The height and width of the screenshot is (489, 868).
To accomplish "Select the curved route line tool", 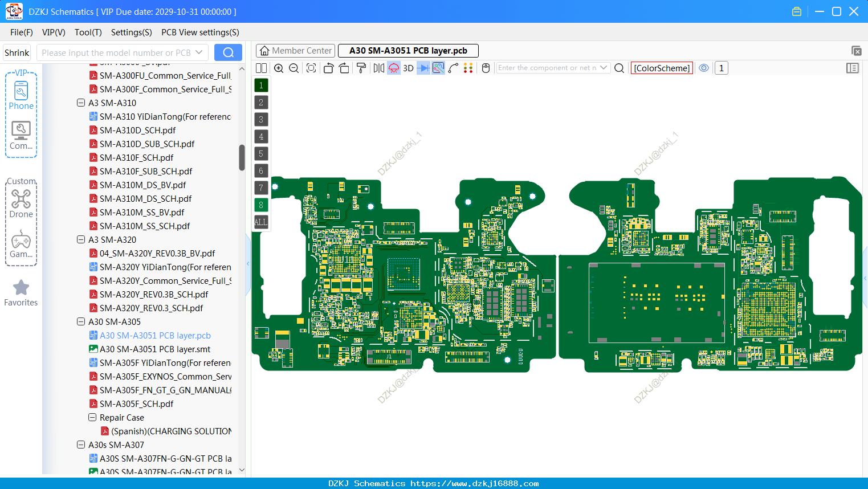I will coord(453,68).
